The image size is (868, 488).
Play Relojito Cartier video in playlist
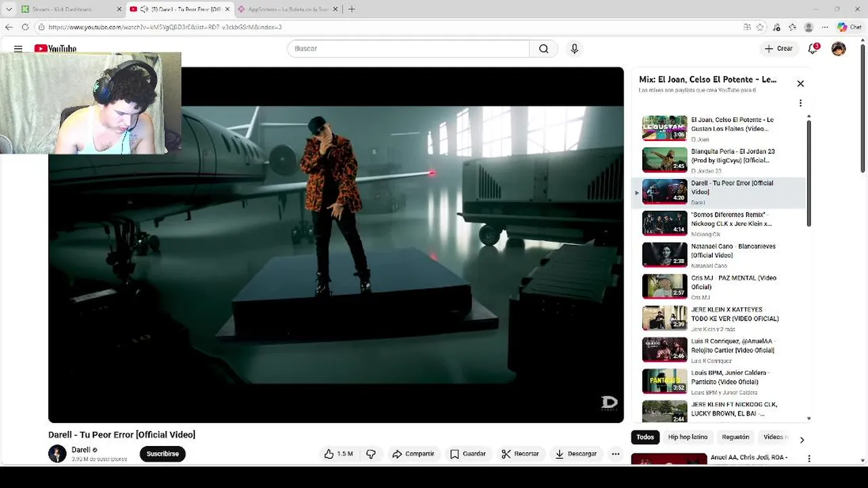(x=720, y=350)
